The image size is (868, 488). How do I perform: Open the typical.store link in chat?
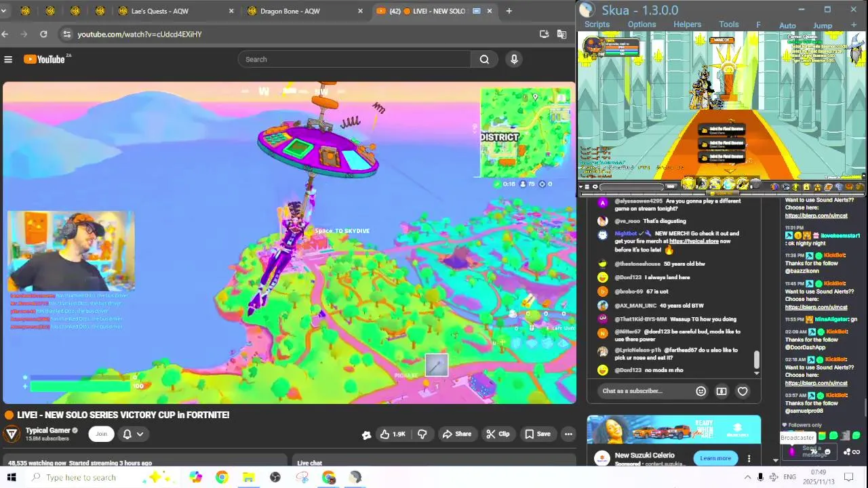(692, 241)
